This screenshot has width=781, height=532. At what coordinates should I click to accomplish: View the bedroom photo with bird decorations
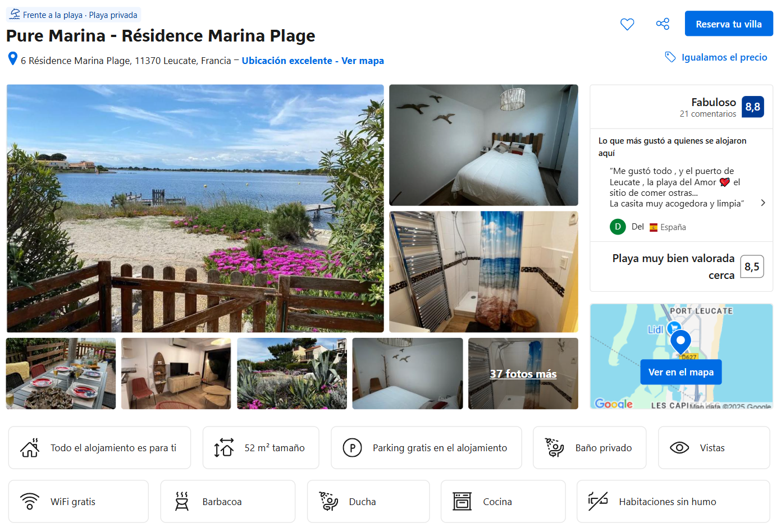(x=483, y=145)
